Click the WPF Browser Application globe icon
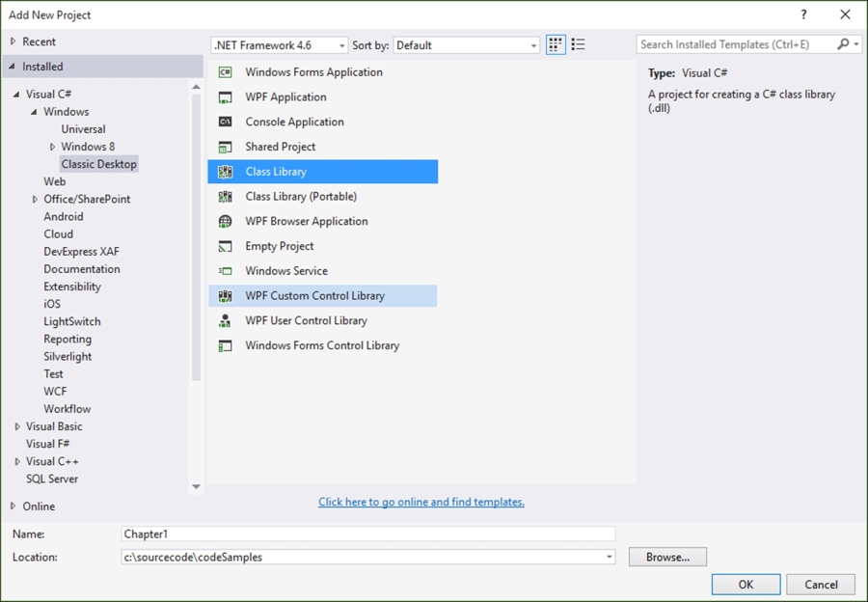This screenshot has width=868, height=602. click(225, 222)
